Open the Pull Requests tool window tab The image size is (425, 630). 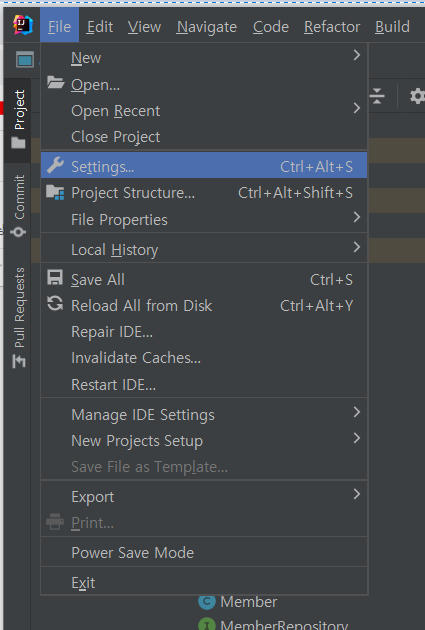[x=18, y=317]
